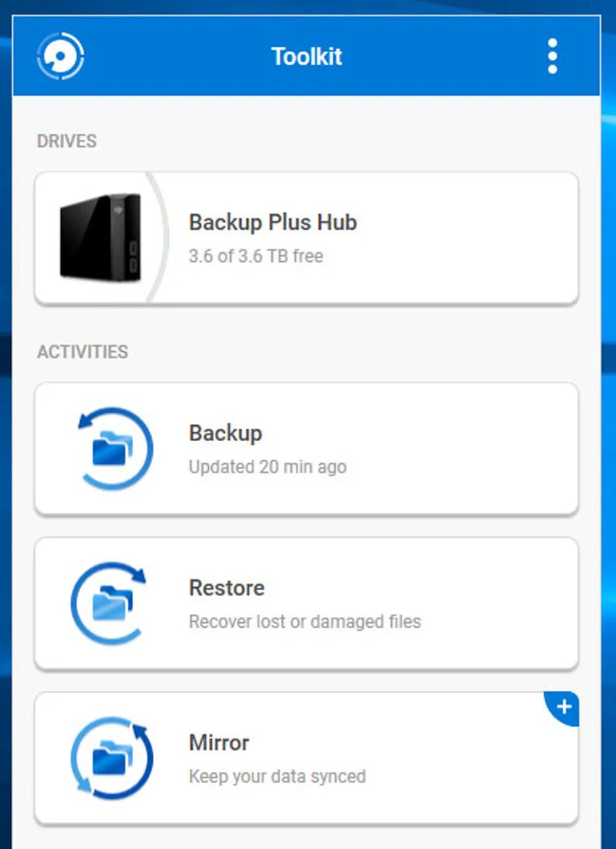Image resolution: width=616 pixels, height=849 pixels.
Task: Click the Toolkit logo icon
Action: (60, 56)
